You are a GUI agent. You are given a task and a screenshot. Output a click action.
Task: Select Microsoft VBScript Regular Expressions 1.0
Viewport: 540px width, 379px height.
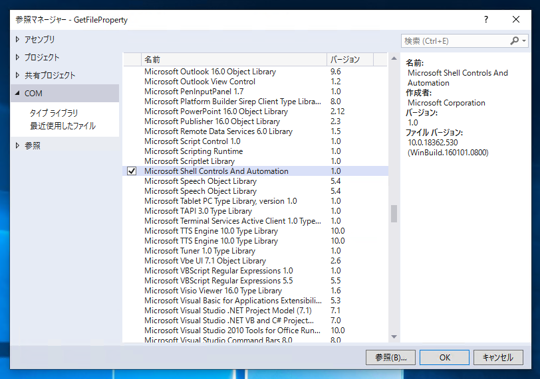[255, 271]
